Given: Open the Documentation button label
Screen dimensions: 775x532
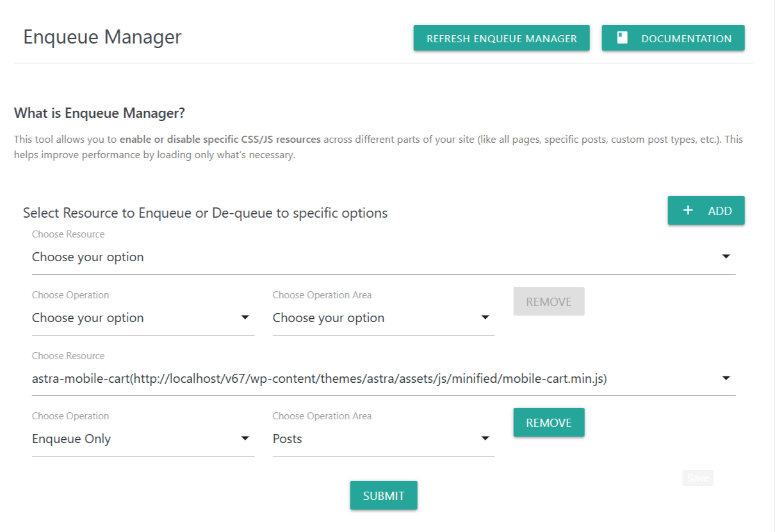Looking at the screenshot, I should 686,38.
